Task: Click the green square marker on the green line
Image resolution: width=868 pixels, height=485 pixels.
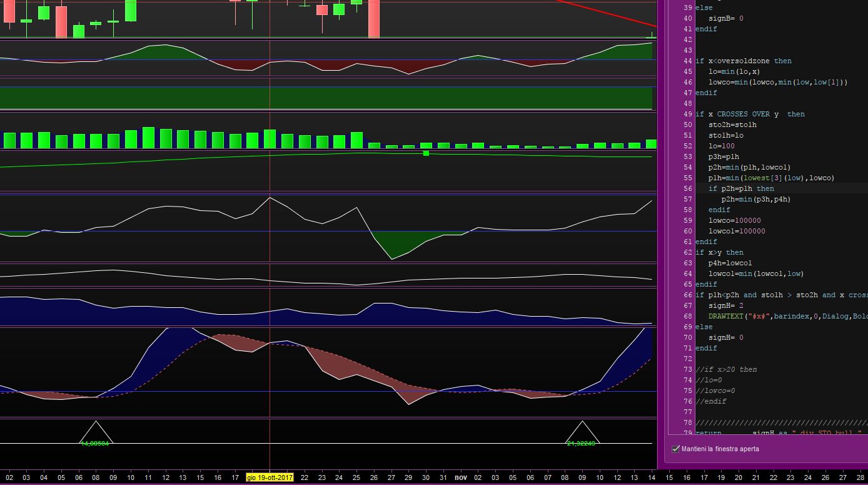Action: (426, 153)
